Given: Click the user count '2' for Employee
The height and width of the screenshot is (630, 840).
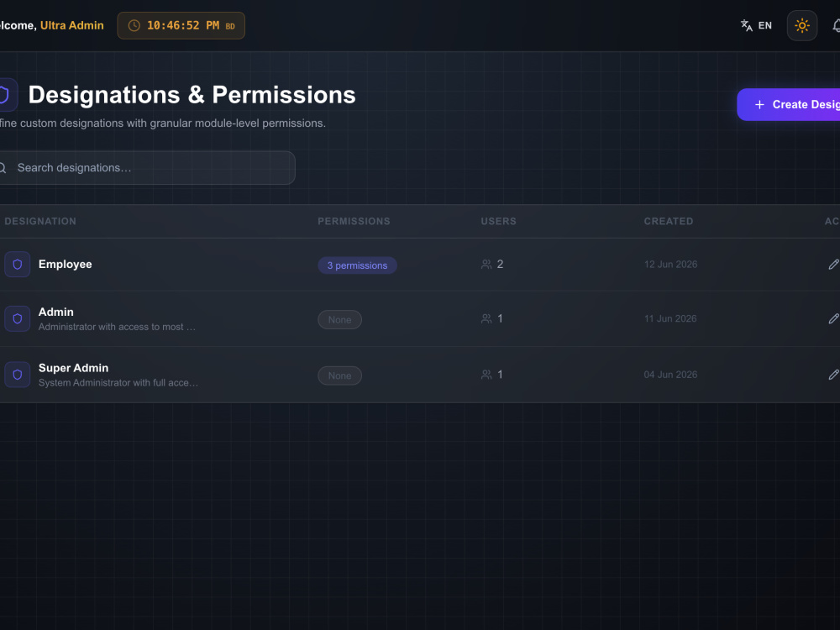Looking at the screenshot, I should pyautogui.click(x=500, y=264).
